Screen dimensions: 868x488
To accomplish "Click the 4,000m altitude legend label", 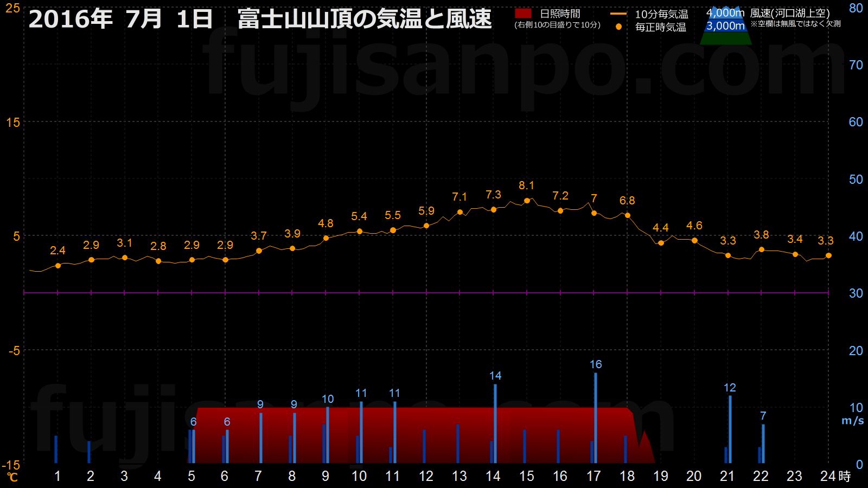I will pyautogui.click(x=725, y=12).
